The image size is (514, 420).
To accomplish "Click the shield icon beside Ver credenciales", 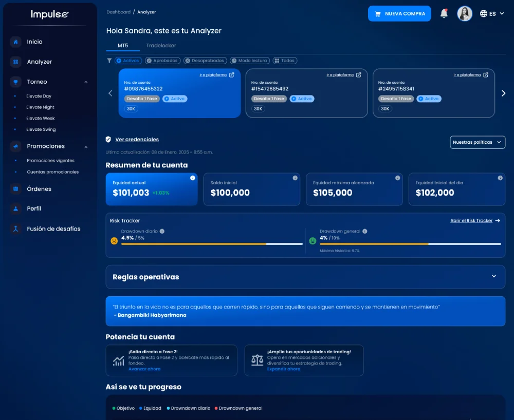I will pyautogui.click(x=108, y=140).
